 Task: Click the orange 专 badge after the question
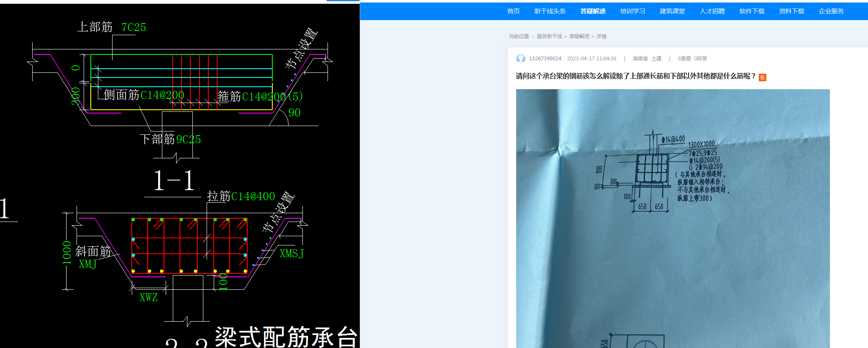pyautogui.click(x=763, y=77)
